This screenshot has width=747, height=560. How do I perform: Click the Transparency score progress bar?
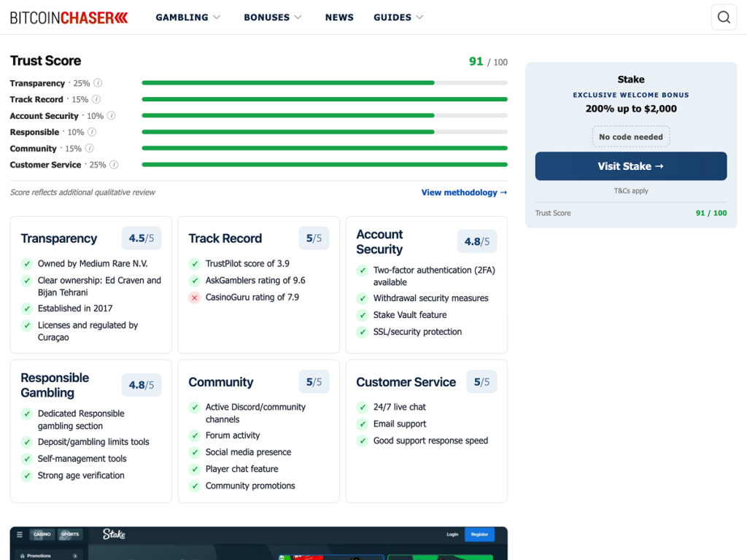pyautogui.click(x=325, y=83)
